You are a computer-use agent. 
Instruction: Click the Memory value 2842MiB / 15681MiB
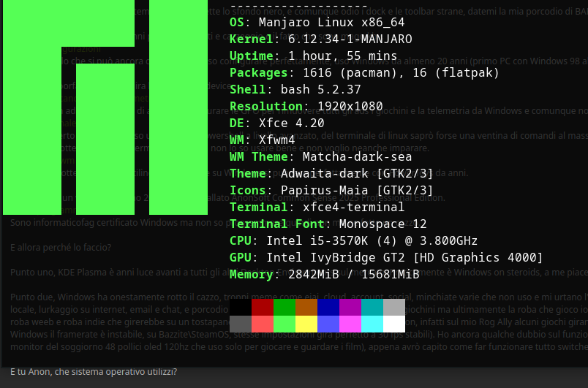[354, 274]
